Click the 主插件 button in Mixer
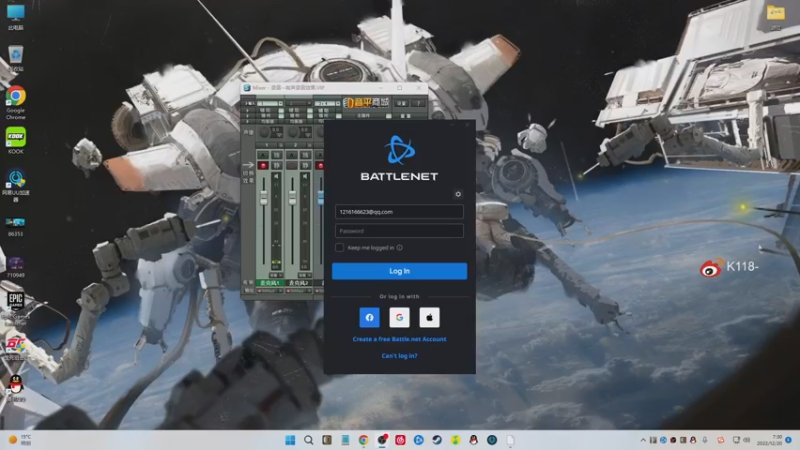This screenshot has height=450, width=800. (364, 116)
